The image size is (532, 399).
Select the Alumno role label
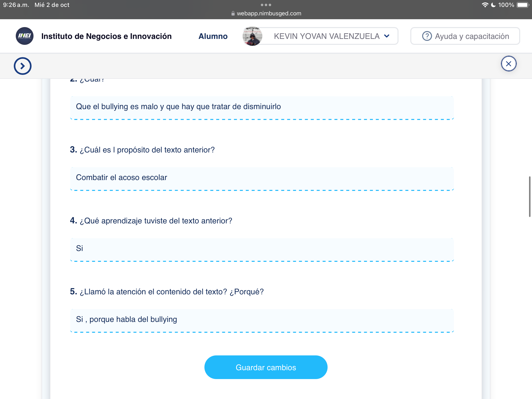pos(213,36)
